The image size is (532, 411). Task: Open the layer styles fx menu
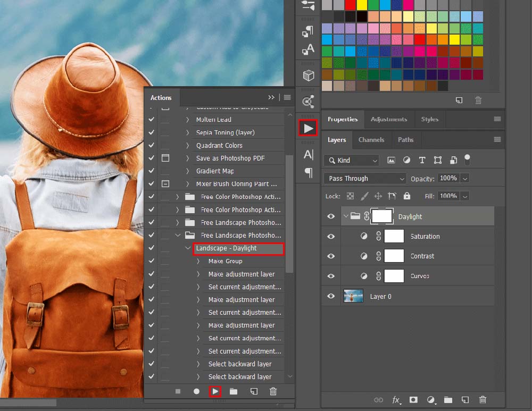[x=396, y=399]
